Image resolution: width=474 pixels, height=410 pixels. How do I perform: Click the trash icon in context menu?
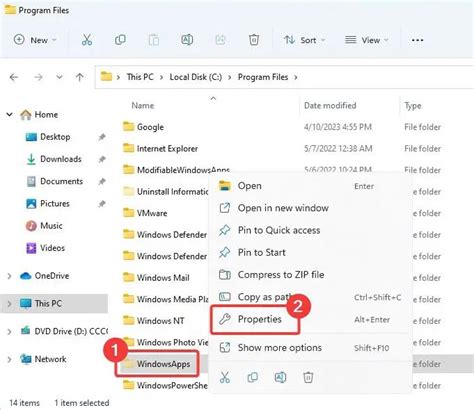[308, 377]
